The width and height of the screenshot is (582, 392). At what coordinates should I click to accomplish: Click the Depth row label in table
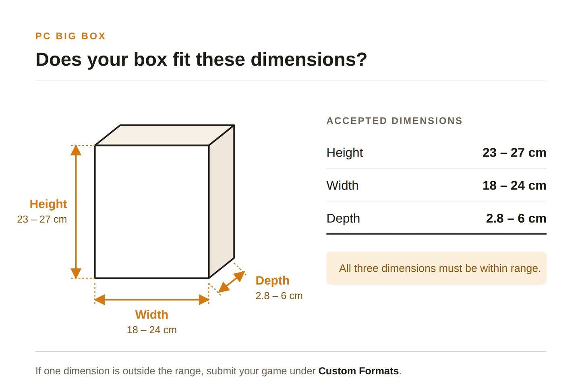pos(343,219)
